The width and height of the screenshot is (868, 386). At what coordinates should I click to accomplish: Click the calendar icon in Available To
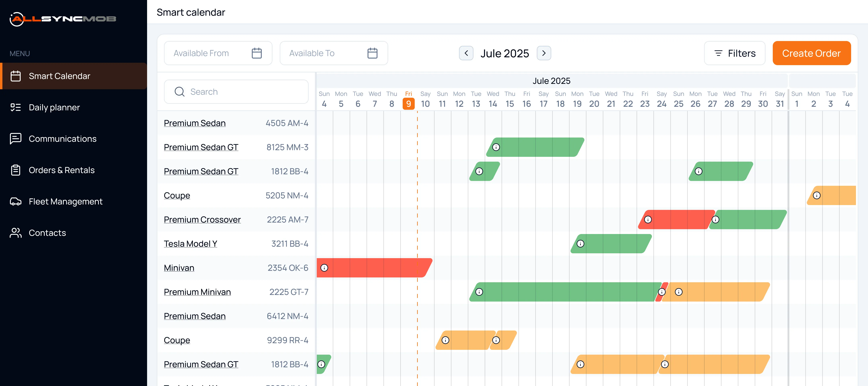click(372, 53)
